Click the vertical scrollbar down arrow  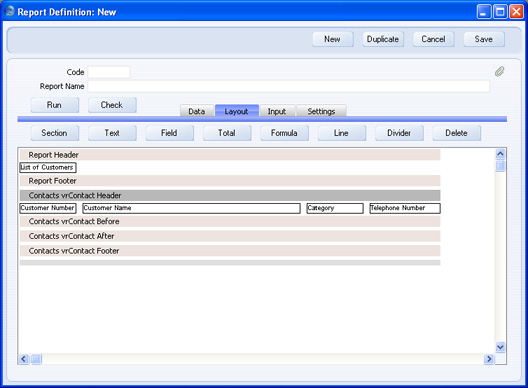[500, 347]
